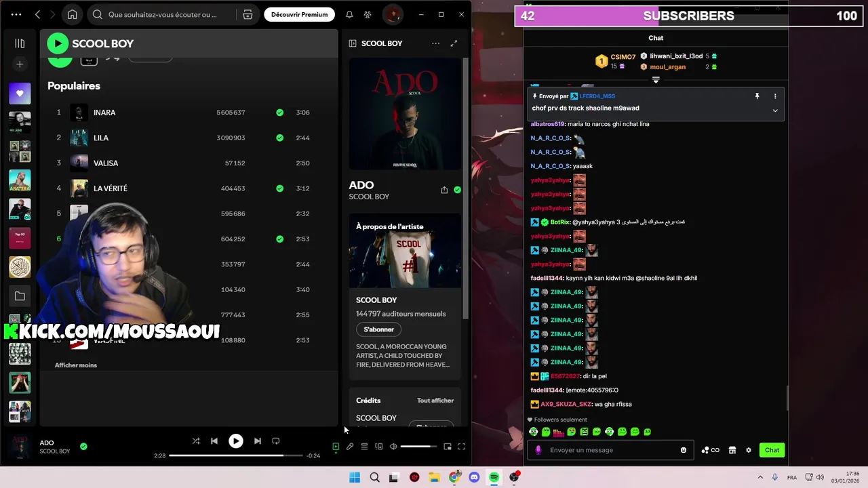Expand now playing view fullscreen

454,43
